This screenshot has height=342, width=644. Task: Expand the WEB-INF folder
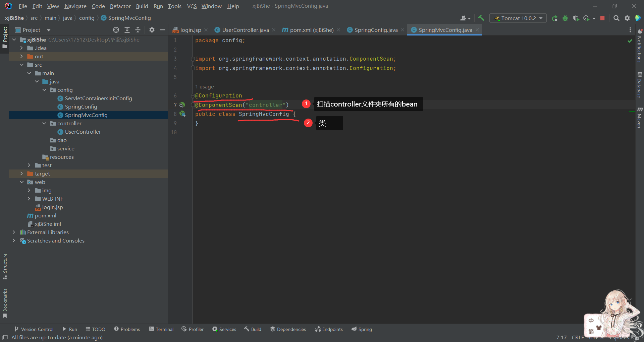click(29, 199)
